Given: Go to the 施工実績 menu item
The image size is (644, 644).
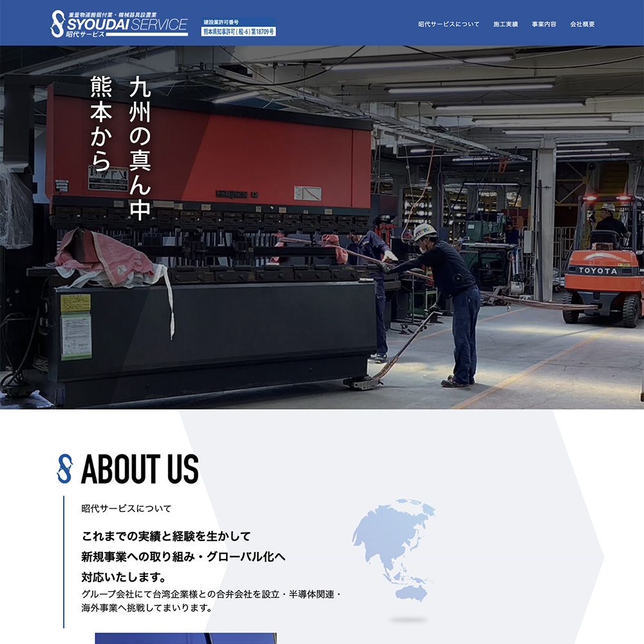Looking at the screenshot, I should [x=506, y=24].
